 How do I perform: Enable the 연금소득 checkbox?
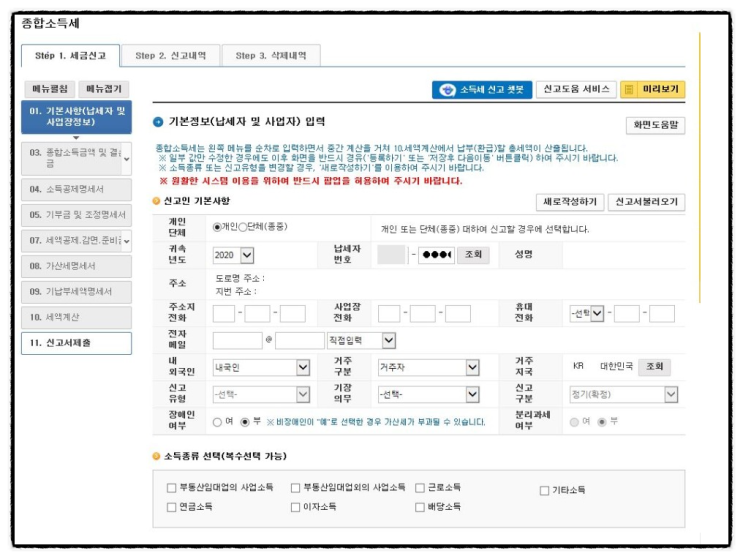172,507
